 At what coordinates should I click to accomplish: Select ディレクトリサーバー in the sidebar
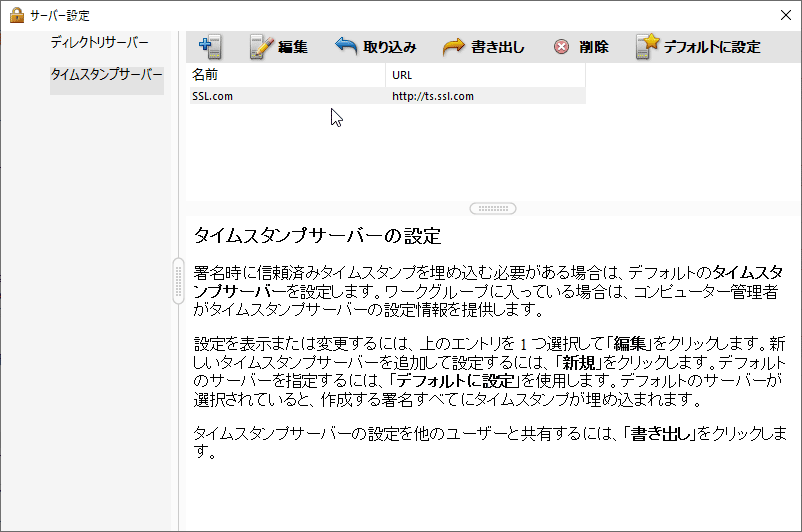point(99,43)
